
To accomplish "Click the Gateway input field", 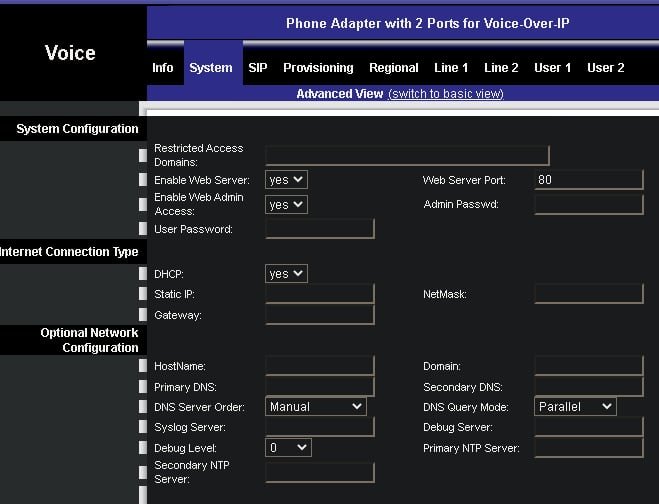I will pyautogui.click(x=320, y=315).
